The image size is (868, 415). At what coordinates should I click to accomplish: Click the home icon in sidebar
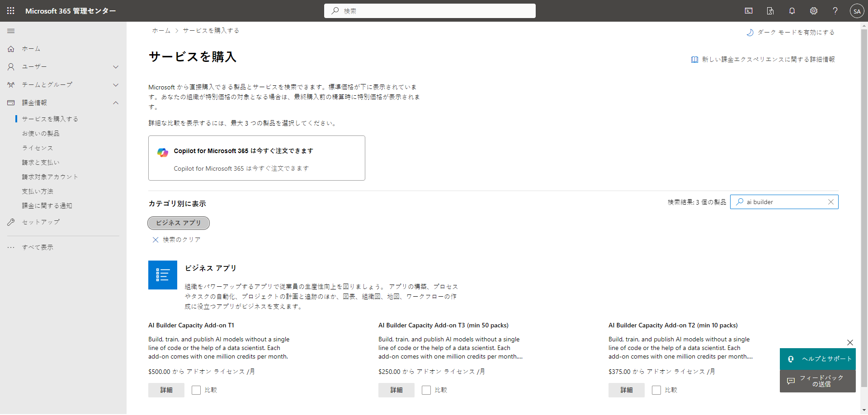(11, 49)
